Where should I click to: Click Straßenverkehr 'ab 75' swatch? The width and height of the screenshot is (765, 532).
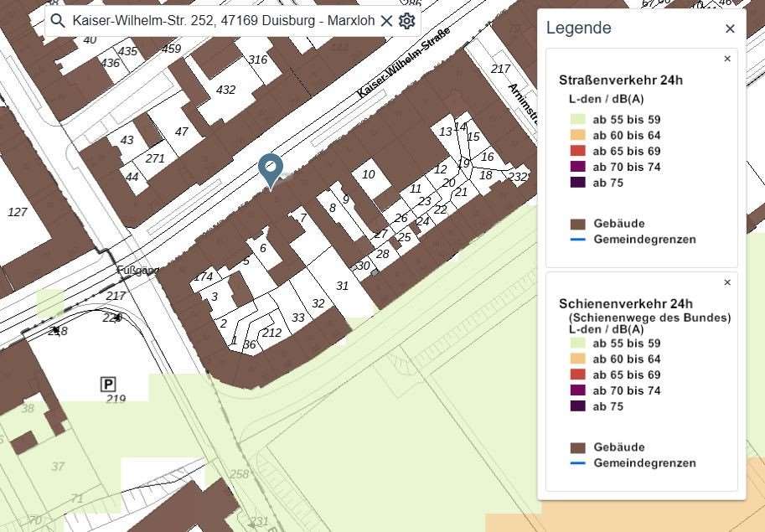(x=577, y=183)
